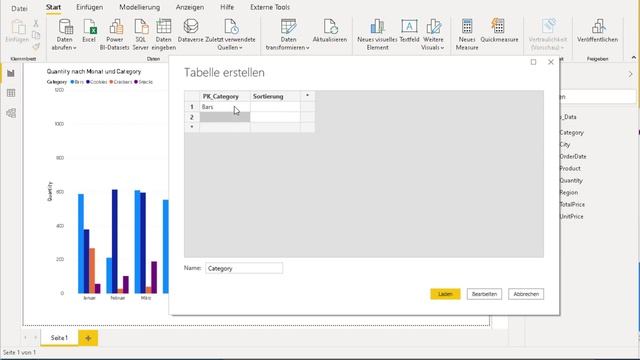Image resolution: width=640 pixels, height=360 pixels.
Task: Collapse the ribbon with the chevron
Action: (633, 58)
